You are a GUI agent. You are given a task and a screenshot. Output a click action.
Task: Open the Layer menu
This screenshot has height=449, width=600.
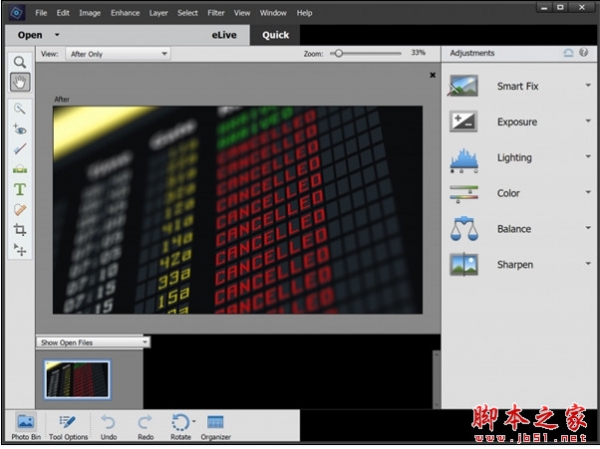pyautogui.click(x=158, y=13)
